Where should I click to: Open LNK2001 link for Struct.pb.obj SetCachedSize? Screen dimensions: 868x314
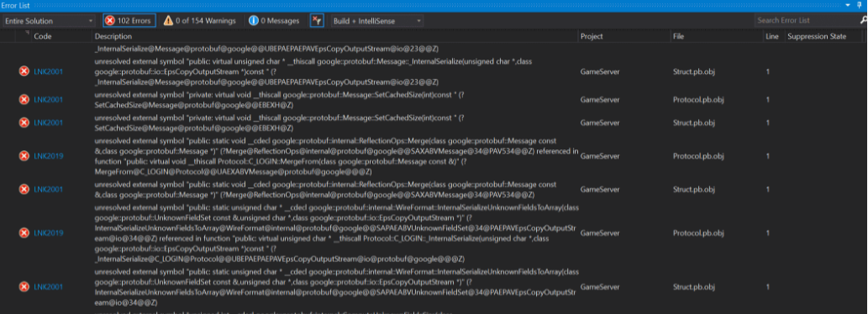49,123
